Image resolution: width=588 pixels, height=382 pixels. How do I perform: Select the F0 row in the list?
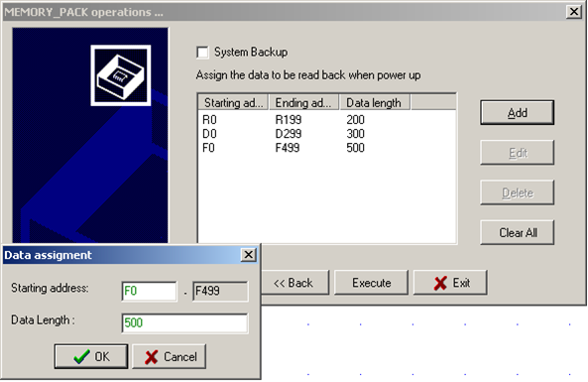(326, 148)
